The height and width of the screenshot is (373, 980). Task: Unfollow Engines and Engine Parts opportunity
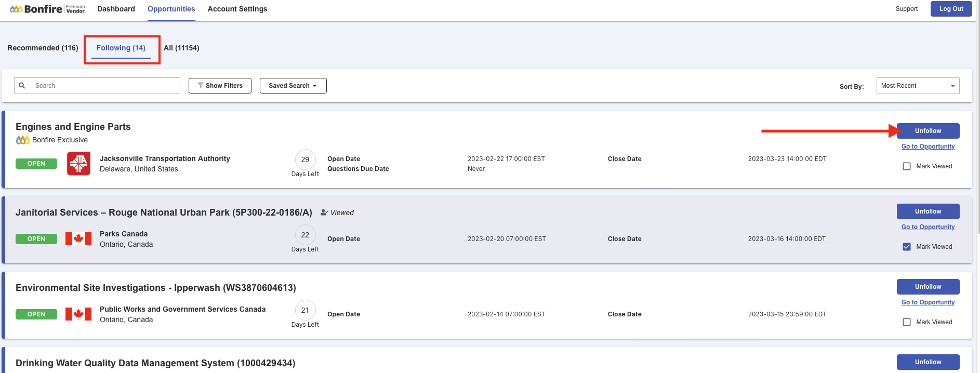[928, 131]
